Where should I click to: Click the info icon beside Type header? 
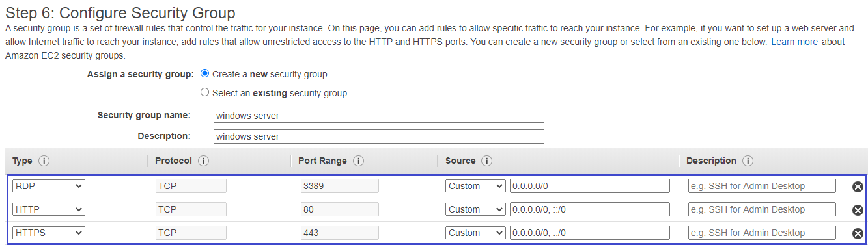click(44, 161)
